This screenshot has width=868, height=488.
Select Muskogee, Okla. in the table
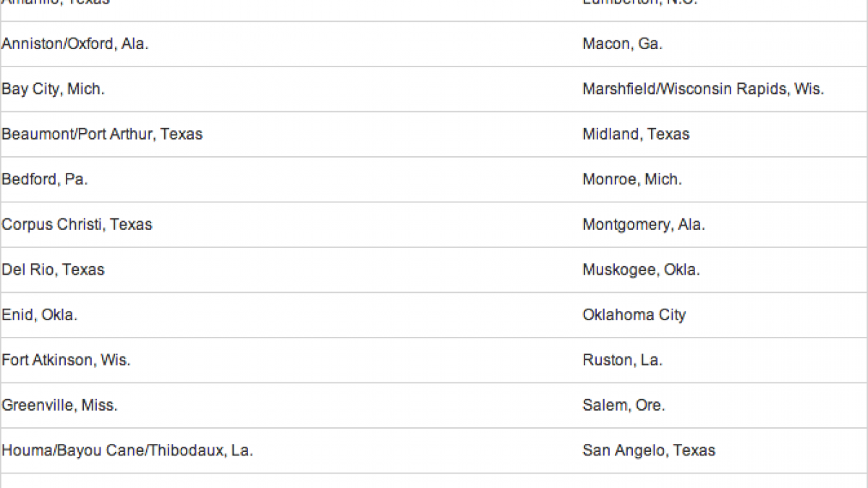[x=641, y=270]
